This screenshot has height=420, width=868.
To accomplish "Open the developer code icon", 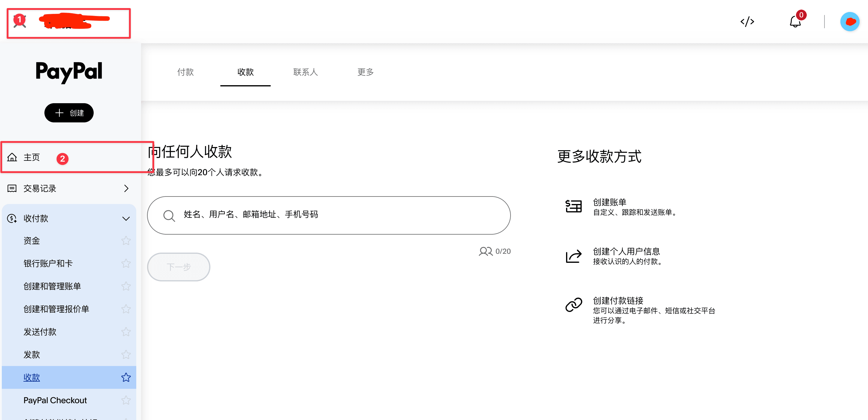I will 747,22.
